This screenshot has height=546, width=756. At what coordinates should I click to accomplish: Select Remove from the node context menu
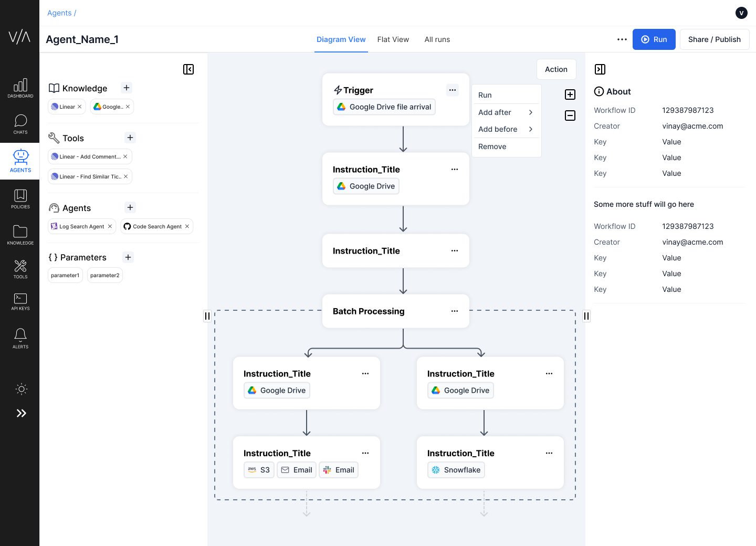click(492, 146)
